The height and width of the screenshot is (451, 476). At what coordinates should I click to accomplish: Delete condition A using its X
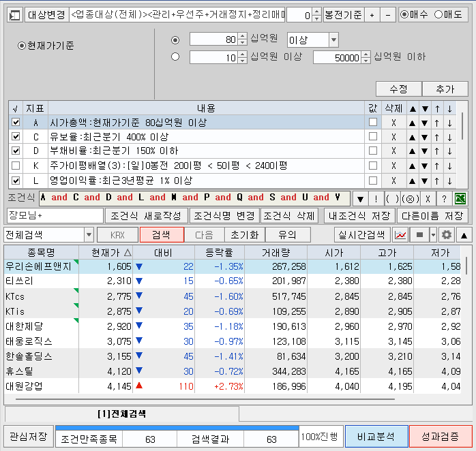(x=393, y=123)
